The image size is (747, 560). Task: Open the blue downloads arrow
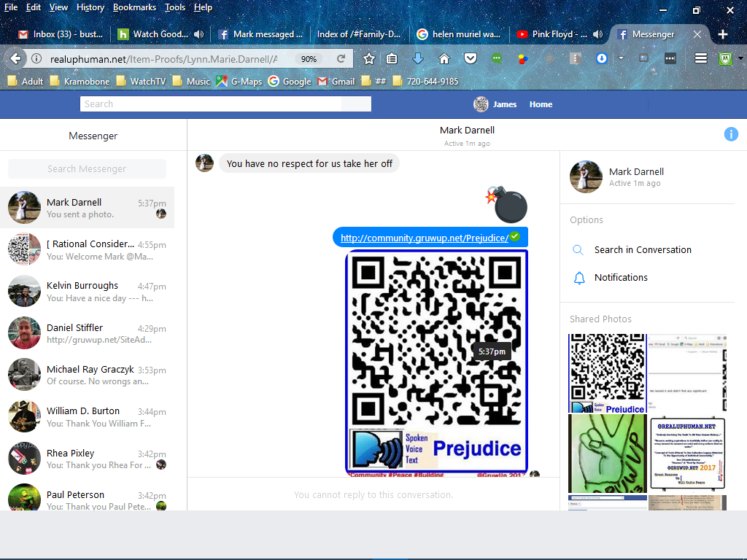(x=418, y=58)
